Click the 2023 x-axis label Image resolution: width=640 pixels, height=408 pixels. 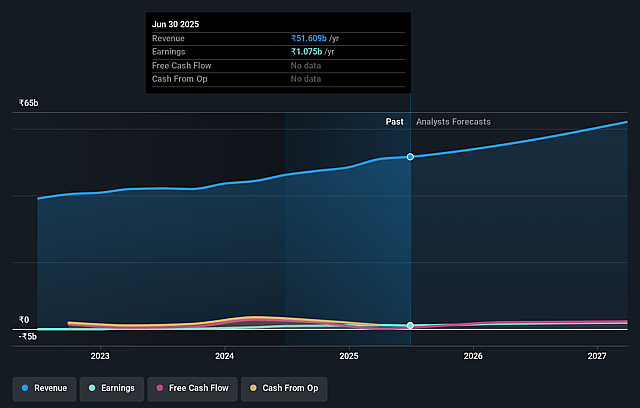(x=100, y=355)
